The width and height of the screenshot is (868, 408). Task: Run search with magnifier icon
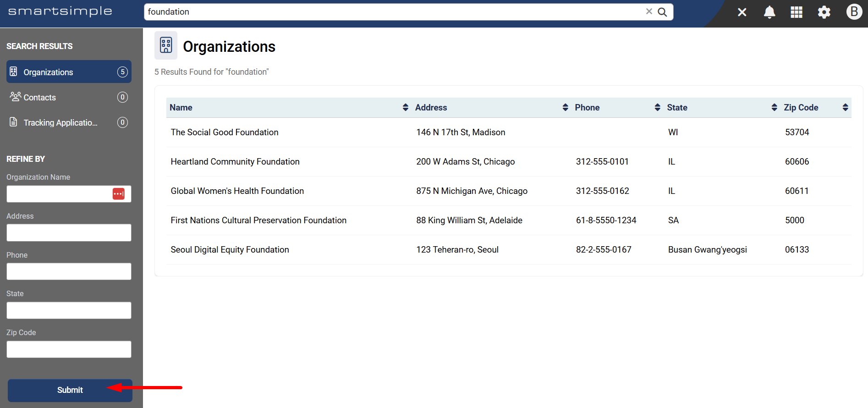point(662,12)
